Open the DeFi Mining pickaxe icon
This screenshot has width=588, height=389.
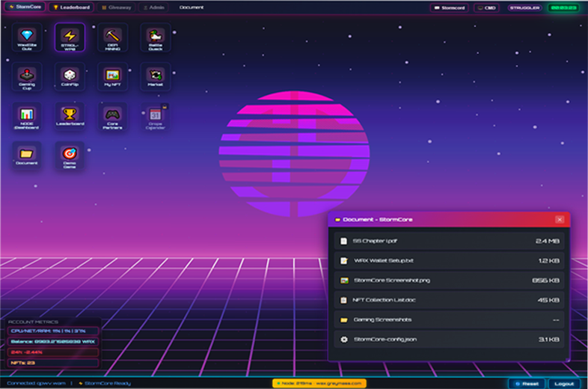(x=113, y=37)
